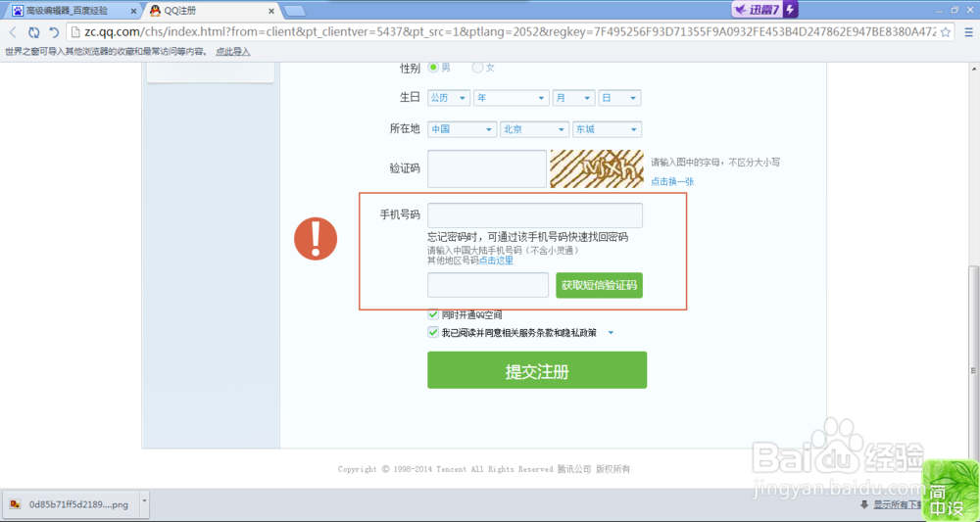
Task: Click the 点击换一张 captcha refresh link
Action: 672,182
